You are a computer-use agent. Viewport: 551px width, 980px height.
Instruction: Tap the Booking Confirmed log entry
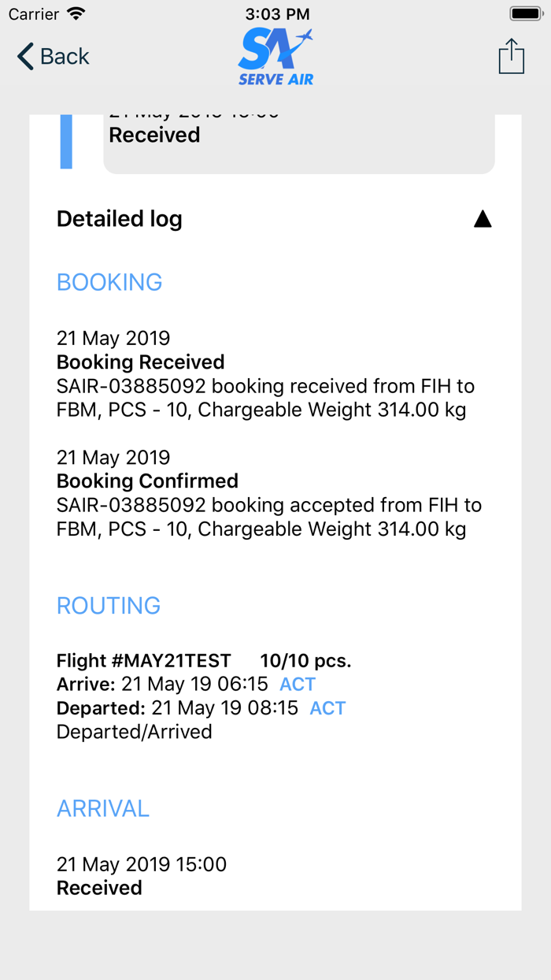(146, 481)
